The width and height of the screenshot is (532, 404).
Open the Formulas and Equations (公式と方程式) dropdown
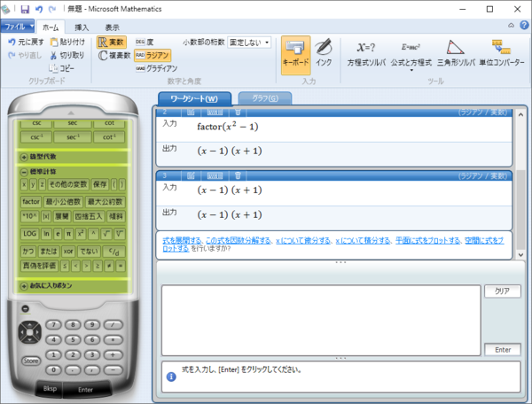coord(411,56)
